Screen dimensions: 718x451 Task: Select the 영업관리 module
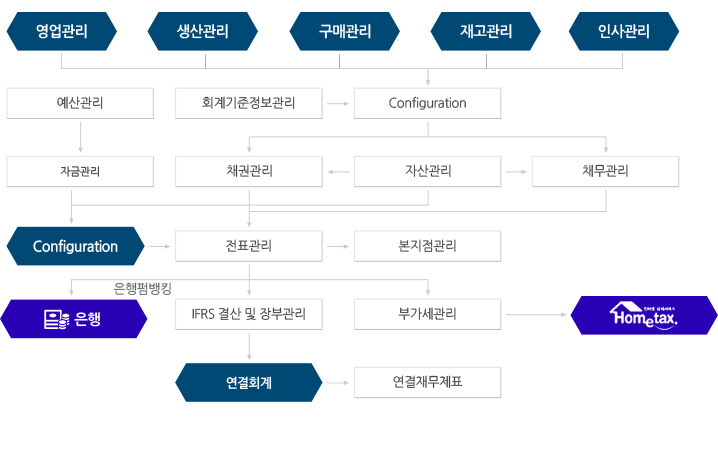tap(62, 31)
